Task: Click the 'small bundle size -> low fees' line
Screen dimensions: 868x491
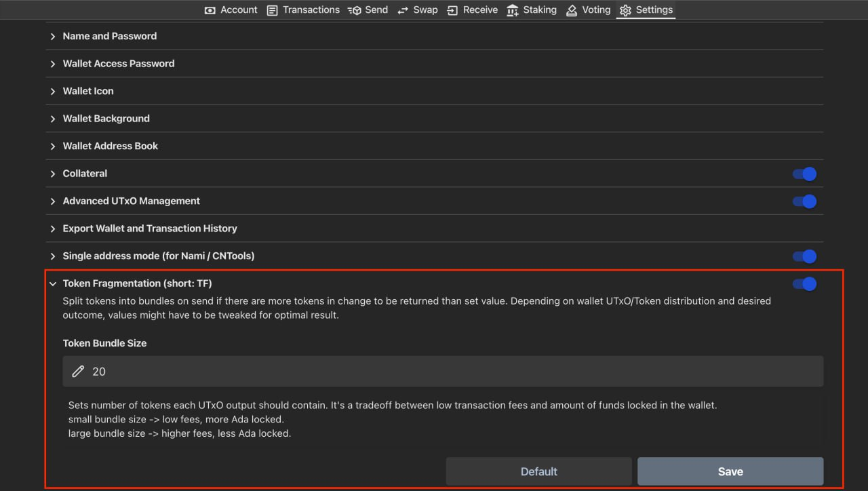Action: (x=176, y=419)
